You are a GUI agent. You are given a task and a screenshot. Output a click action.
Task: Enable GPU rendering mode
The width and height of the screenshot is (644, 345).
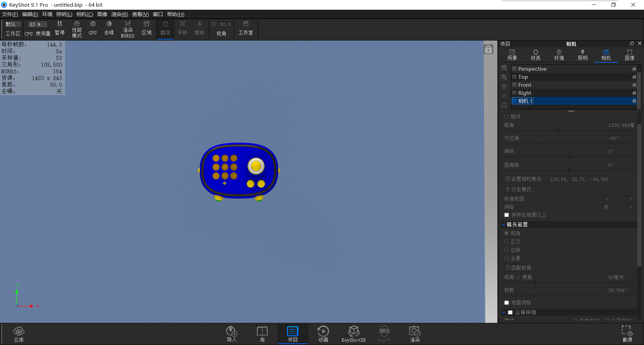pyautogui.click(x=93, y=28)
